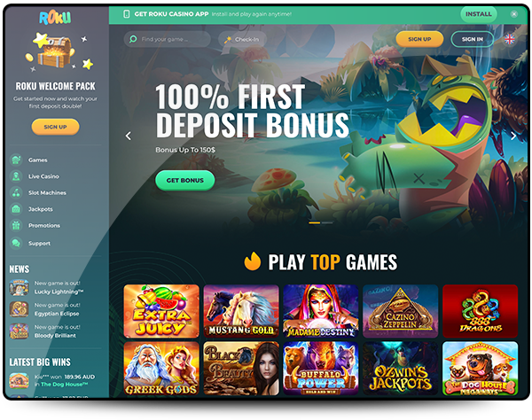The image size is (532, 420).
Task: Open the Mustang Gold game thumbnail
Action: (241, 311)
